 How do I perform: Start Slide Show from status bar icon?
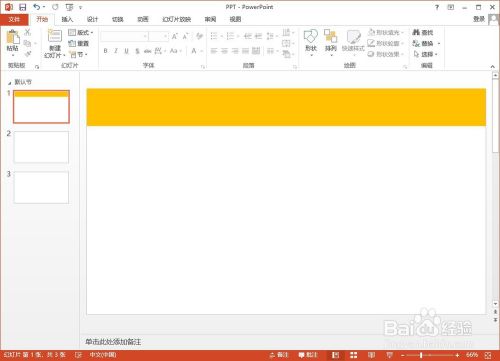389,355
